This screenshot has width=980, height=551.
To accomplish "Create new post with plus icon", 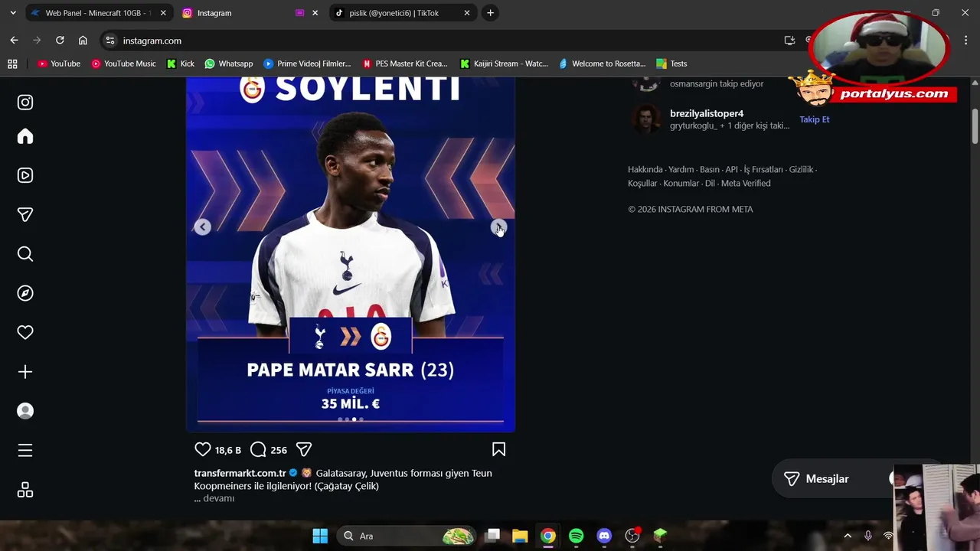I will pos(25,372).
